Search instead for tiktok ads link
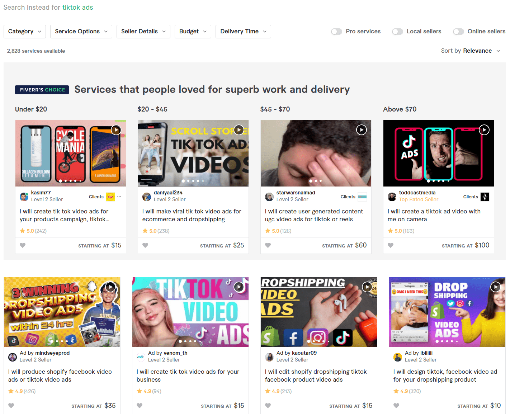 pos(78,8)
